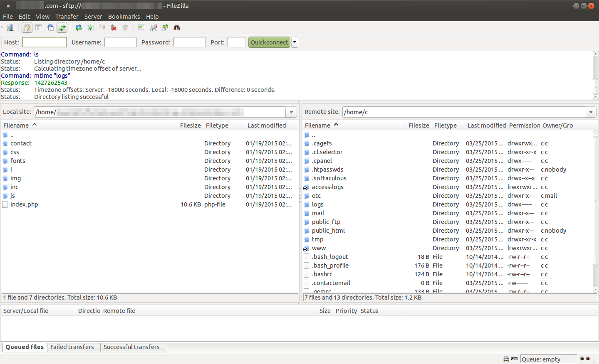Focus the Host input field

(45, 42)
